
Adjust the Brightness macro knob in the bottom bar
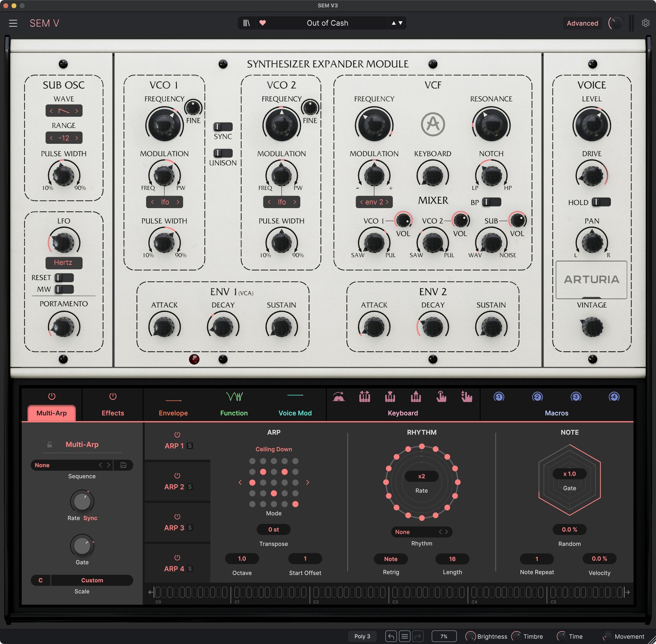tap(471, 636)
